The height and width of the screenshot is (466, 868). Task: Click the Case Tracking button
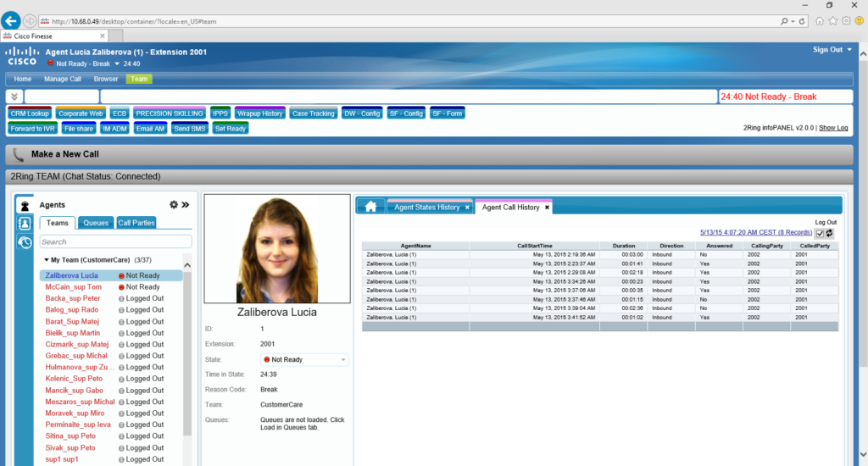coord(314,114)
